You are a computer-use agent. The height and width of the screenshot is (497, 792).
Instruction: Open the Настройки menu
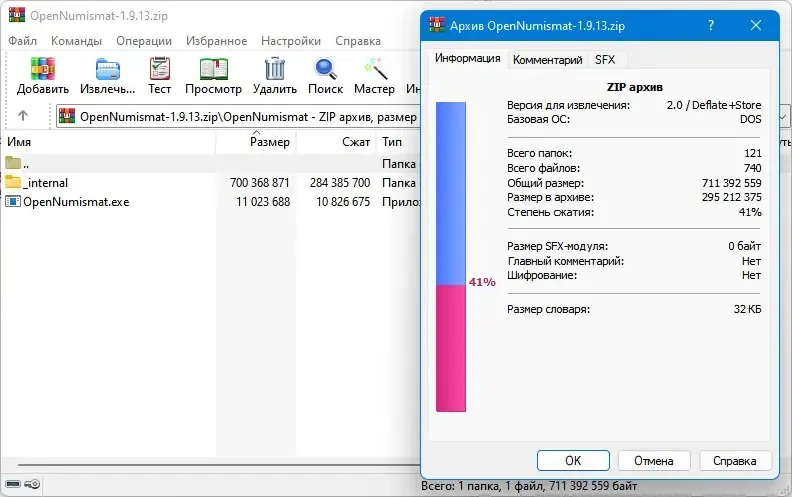(x=291, y=41)
